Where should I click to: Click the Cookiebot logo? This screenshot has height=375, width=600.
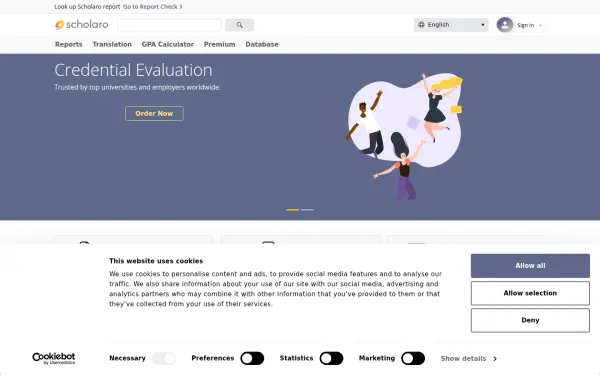(x=54, y=358)
